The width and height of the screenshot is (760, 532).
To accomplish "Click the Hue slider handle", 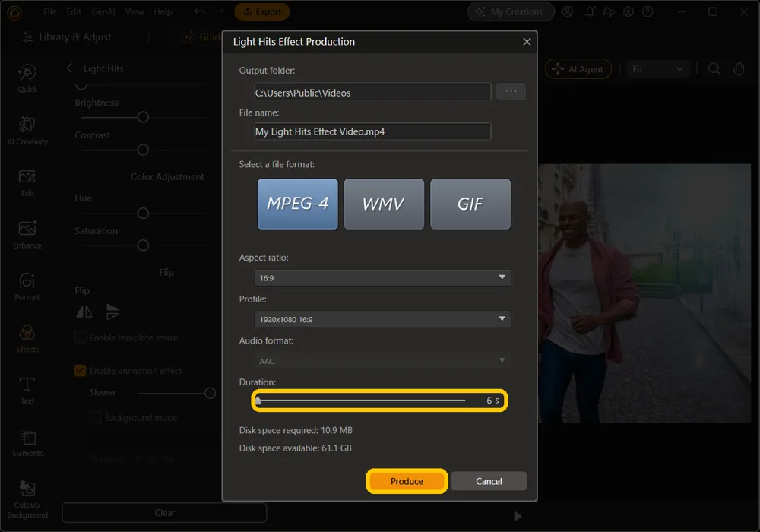I will [x=143, y=214].
